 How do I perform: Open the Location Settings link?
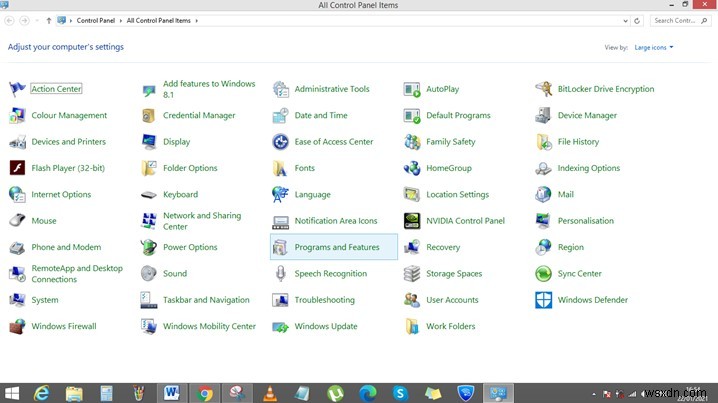[x=457, y=195]
